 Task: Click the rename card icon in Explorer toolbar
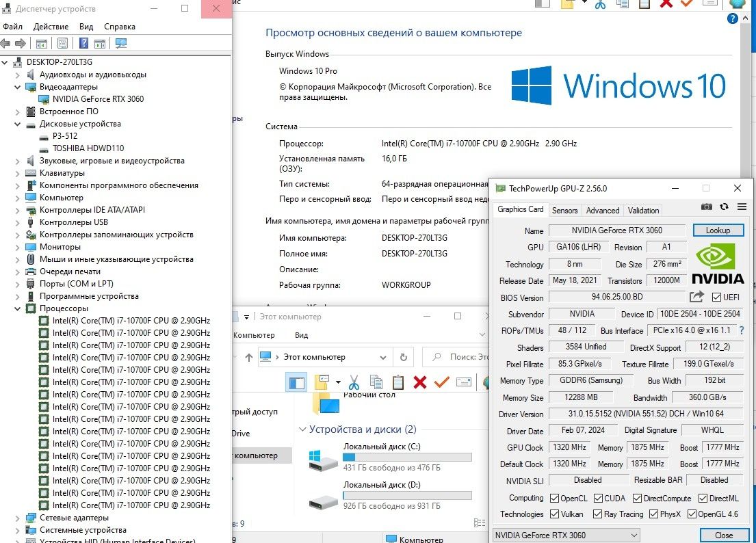click(x=464, y=382)
